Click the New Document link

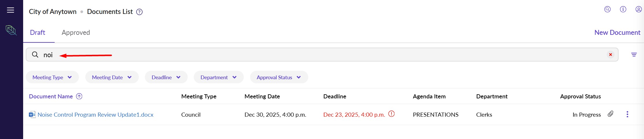(x=617, y=33)
